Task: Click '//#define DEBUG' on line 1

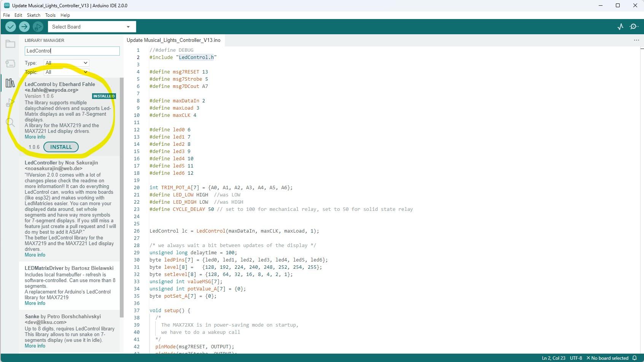Action: click(172, 50)
